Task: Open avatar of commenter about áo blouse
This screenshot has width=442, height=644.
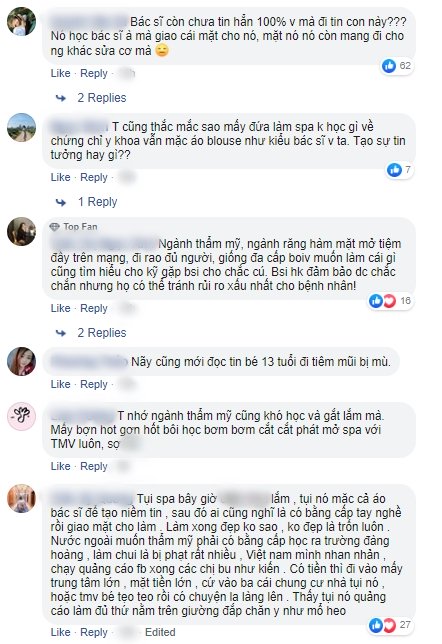Action: click(x=21, y=127)
